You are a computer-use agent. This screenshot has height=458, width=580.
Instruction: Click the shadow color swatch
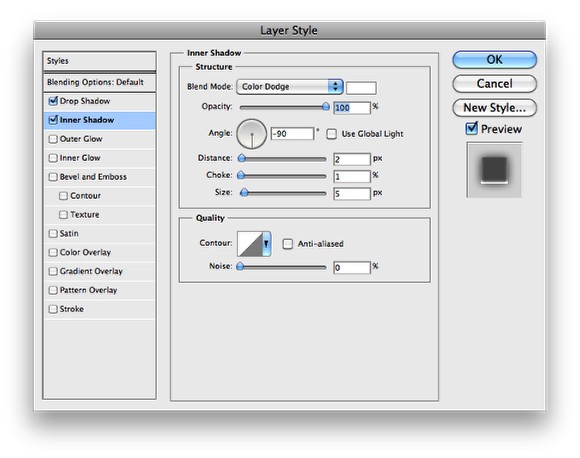[361, 88]
